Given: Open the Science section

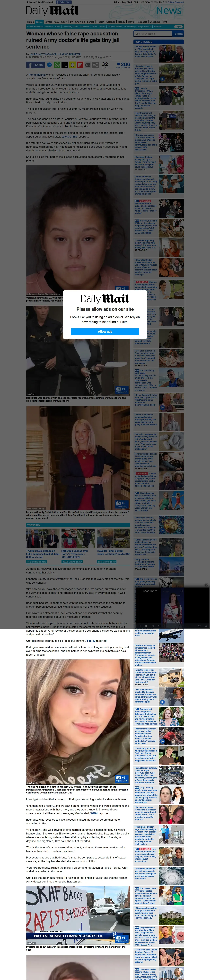Looking at the screenshot, I should pyautogui.click(x=111, y=22).
